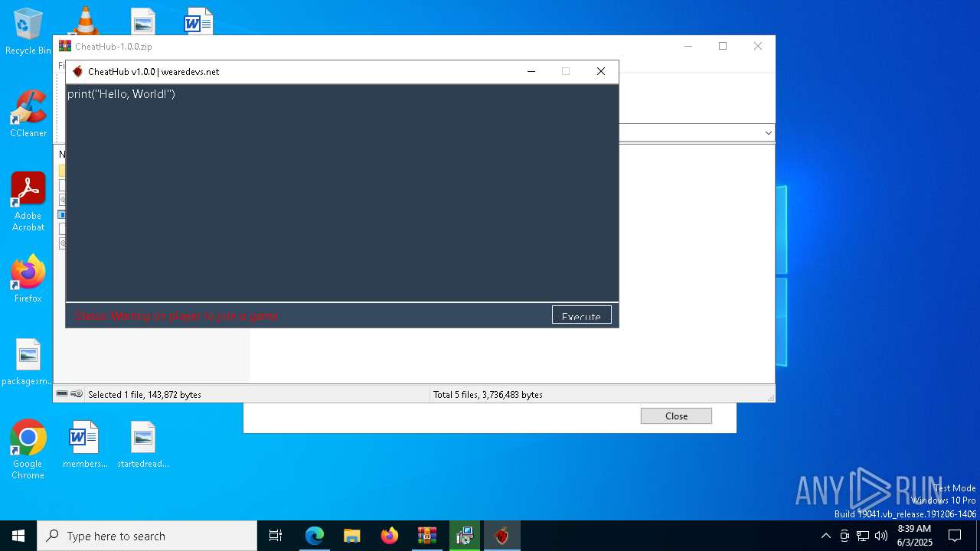
Task: Maximize the CheatHub-1.0.0.zip WinRAR window
Action: (723, 46)
